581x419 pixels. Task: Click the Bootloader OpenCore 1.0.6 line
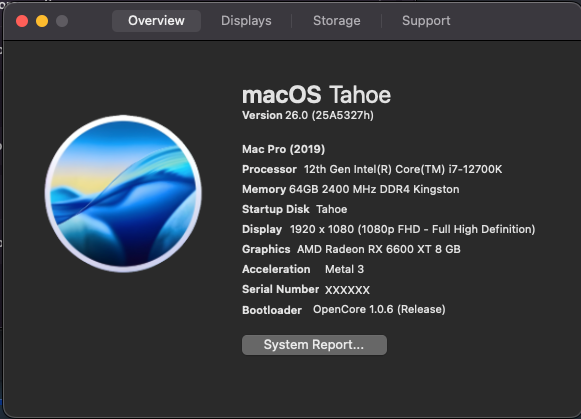coord(344,310)
